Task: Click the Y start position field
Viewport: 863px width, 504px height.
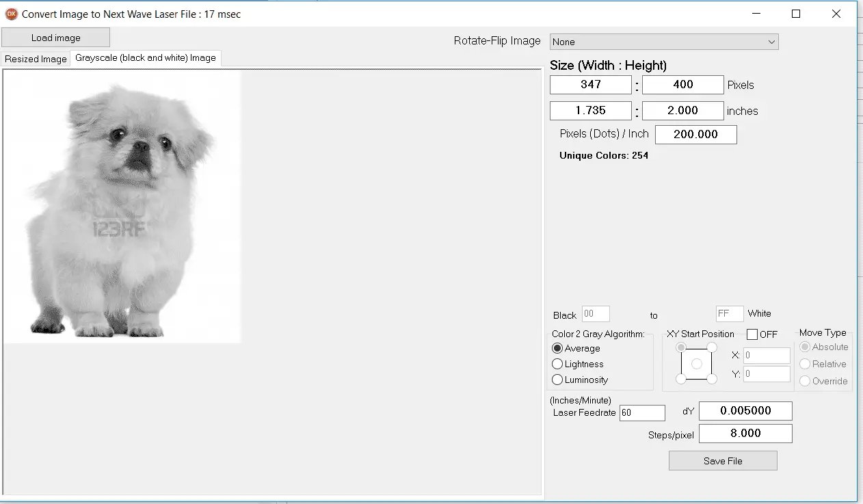Action: pos(767,374)
